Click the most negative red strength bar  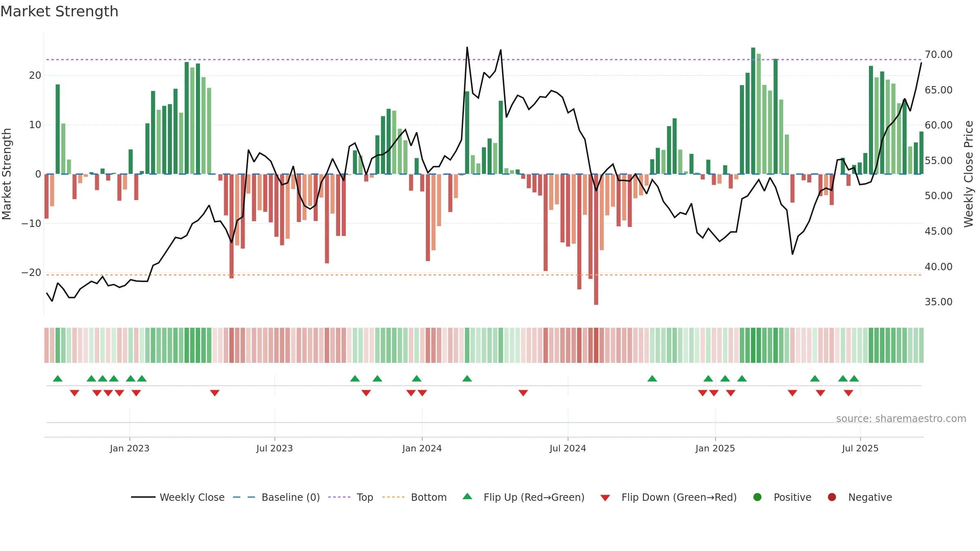click(596, 240)
